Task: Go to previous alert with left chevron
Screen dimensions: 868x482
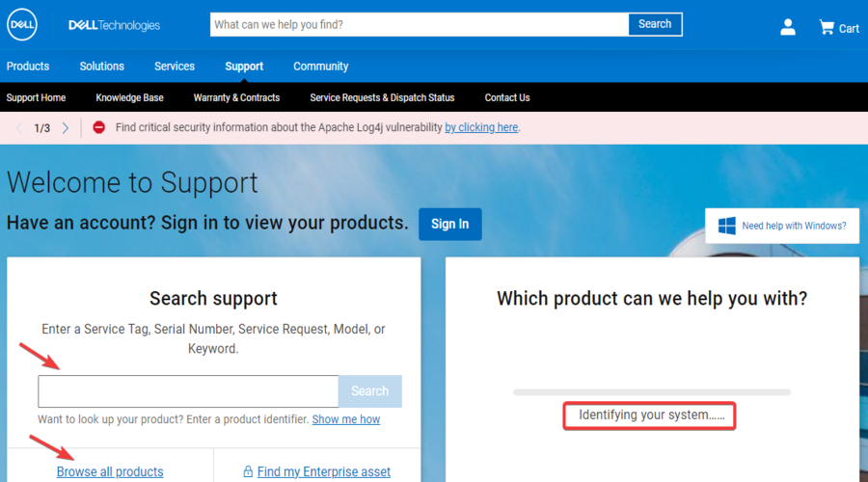Action: tap(19, 128)
